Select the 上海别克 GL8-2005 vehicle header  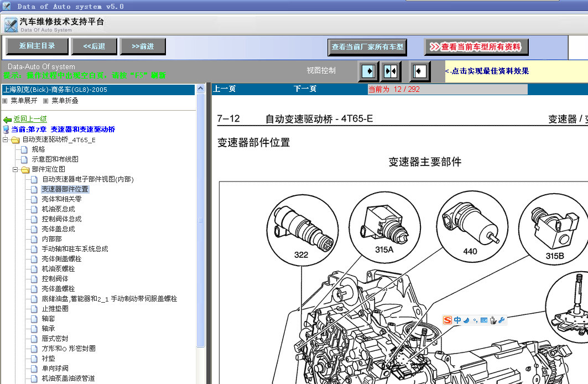pyautogui.click(x=98, y=90)
